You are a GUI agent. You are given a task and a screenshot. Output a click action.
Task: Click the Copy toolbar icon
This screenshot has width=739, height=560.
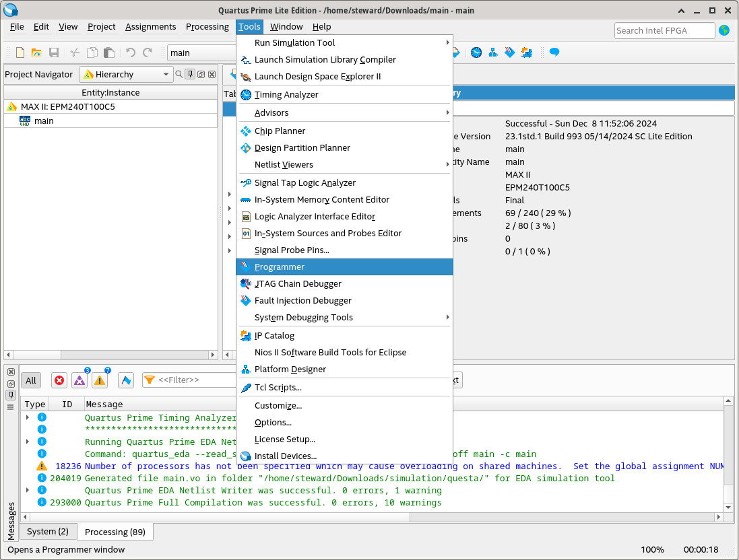point(92,53)
